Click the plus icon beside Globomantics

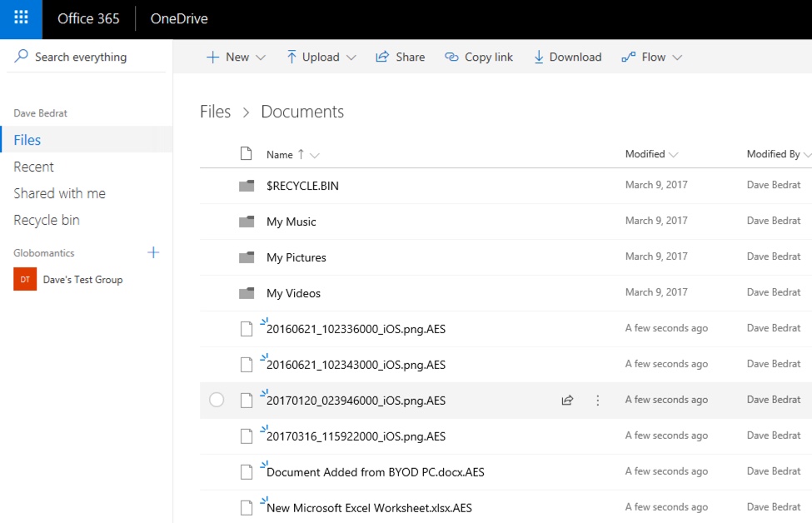coord(153,252)
